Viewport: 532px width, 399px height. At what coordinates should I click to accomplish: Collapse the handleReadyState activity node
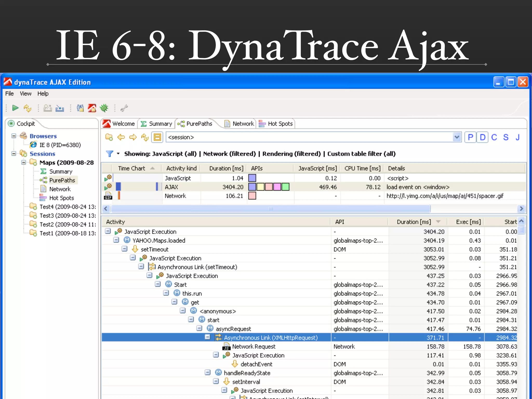208,373
